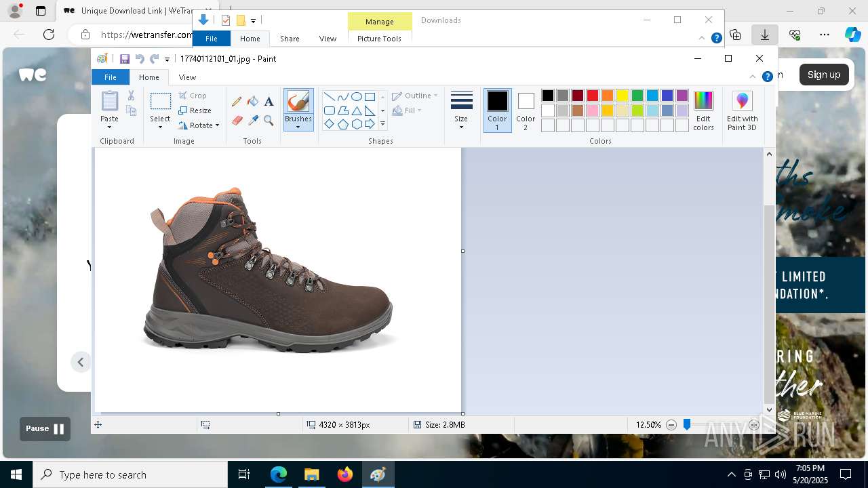Open Edit colors dialog

pos(703,110)
